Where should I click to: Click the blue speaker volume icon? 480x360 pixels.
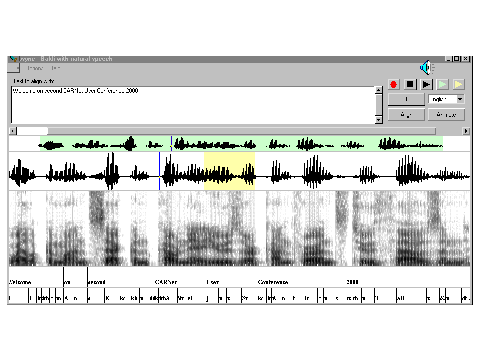[x=427, y=68]
